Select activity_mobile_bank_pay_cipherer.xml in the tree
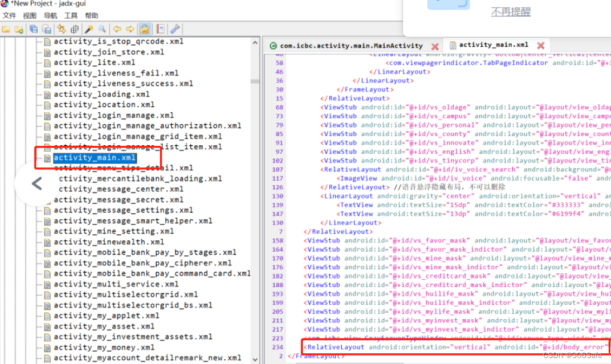 142,263
